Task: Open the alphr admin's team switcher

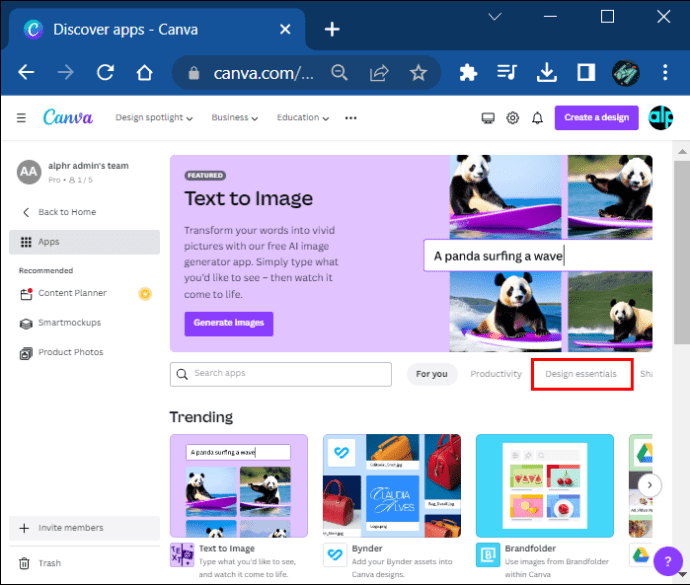Action: [x=84, y=172]
